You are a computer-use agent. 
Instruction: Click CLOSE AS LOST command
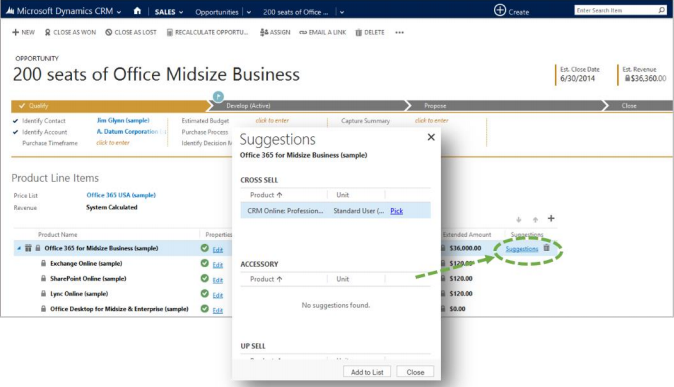[131, 32]
